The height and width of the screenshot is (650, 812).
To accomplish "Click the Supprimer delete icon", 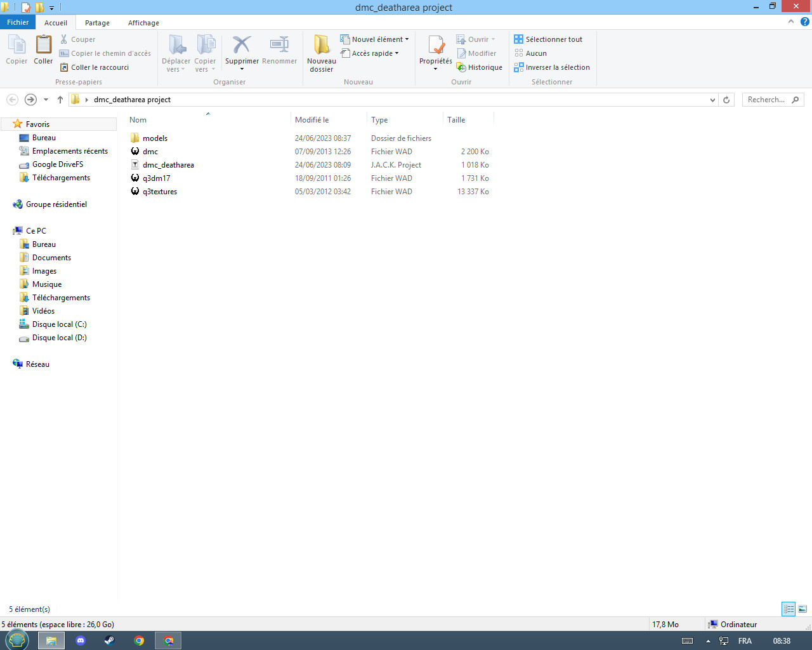I will tap(242, 45).
